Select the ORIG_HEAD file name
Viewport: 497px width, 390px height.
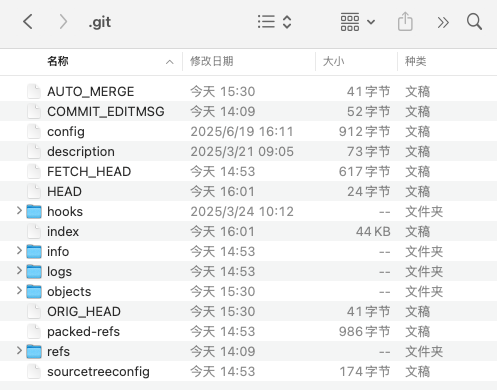point(84,312)
